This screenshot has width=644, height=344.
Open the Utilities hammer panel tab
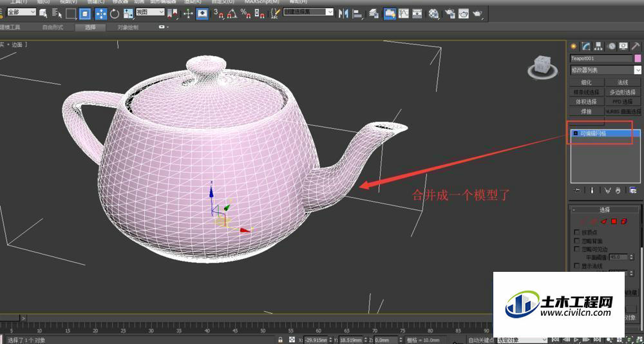pos(636,46)
